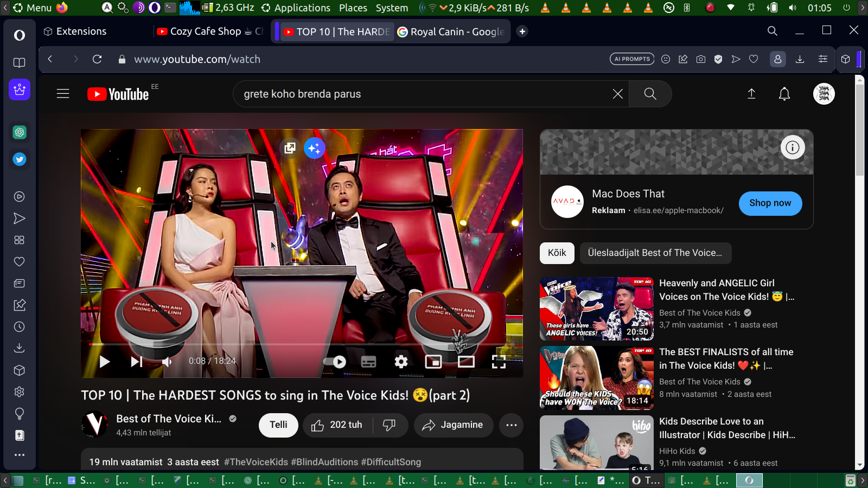868x488 pixels.
Task: Open the ChatGPT sidebar icon
Action: 20,132
